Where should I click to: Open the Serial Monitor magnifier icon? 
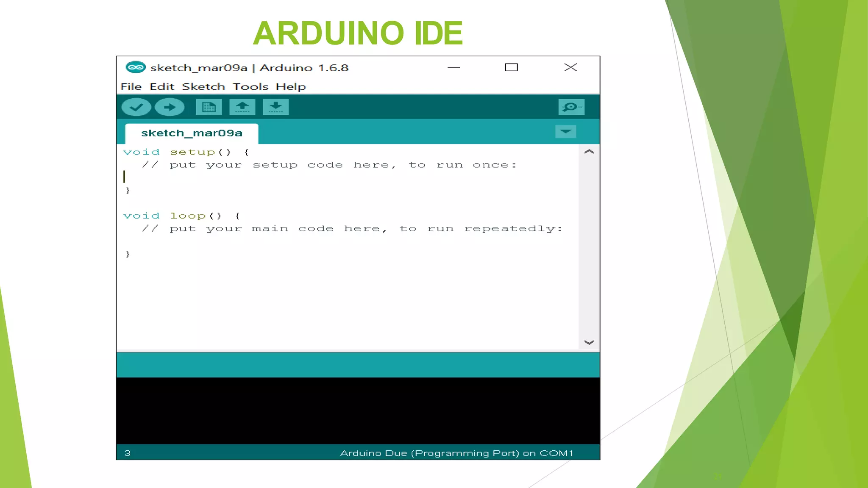click(x=571, y=107)
